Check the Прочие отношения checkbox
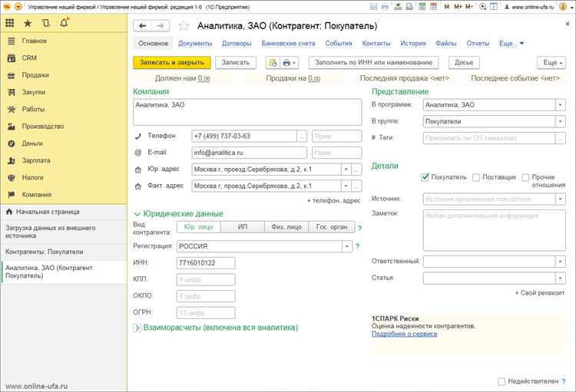Screen dimensions: 576x392 525,178
